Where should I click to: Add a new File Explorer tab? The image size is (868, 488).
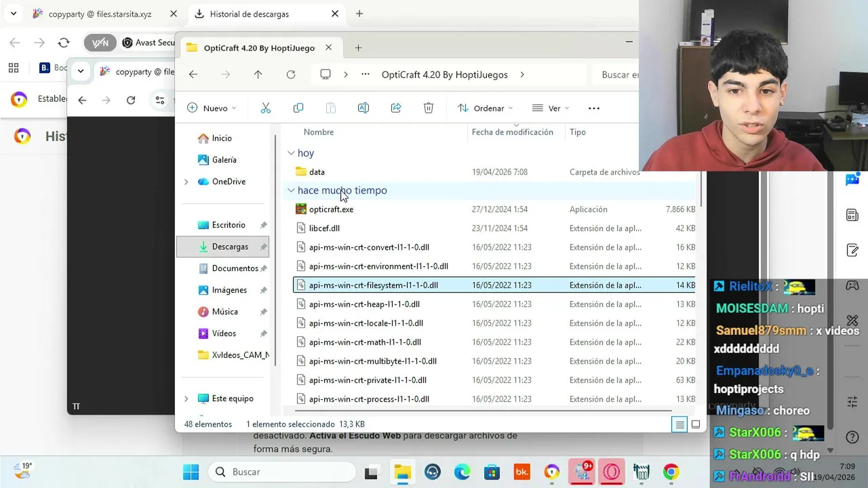click(x=358, y=48)
